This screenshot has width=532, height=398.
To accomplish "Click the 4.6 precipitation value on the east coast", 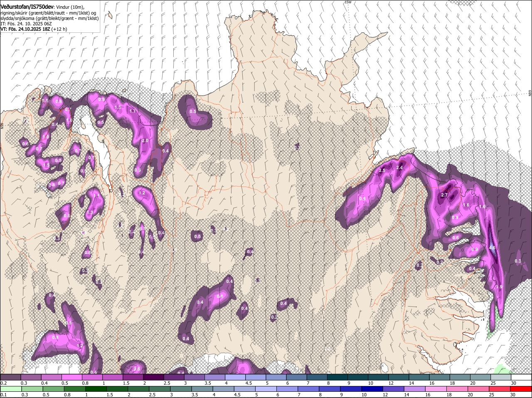I will 492,248.
